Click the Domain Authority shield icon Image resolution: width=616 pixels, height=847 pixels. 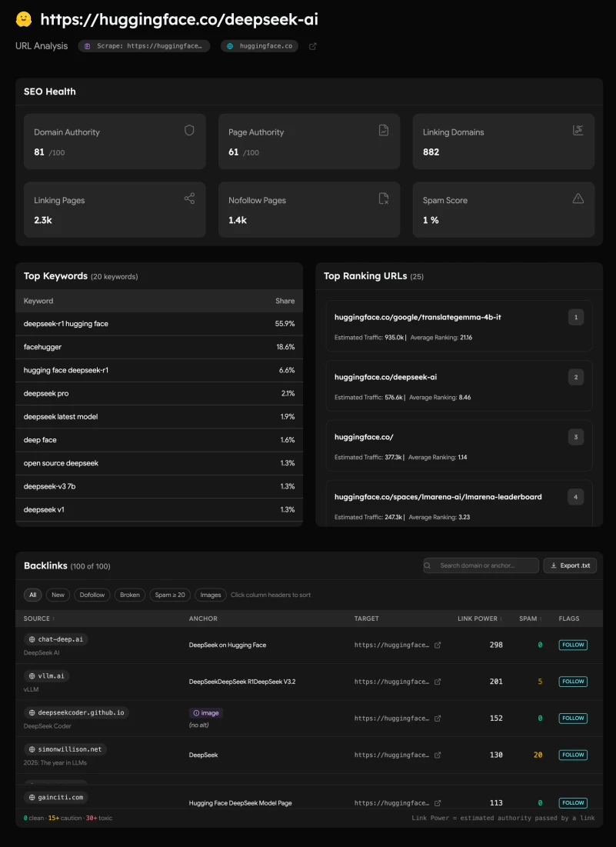(189, 130)
